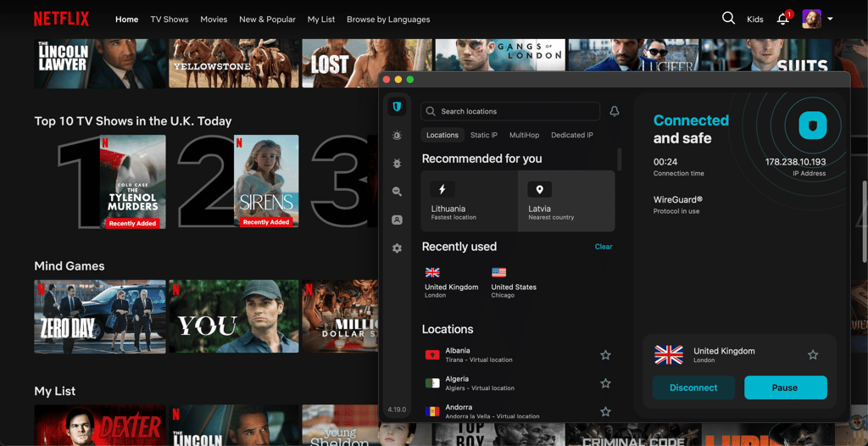The width and height of the screenshot is (868, 446).
Task: Click the Netflix logo
Action: pyautogui.click(x=61, y=19)
